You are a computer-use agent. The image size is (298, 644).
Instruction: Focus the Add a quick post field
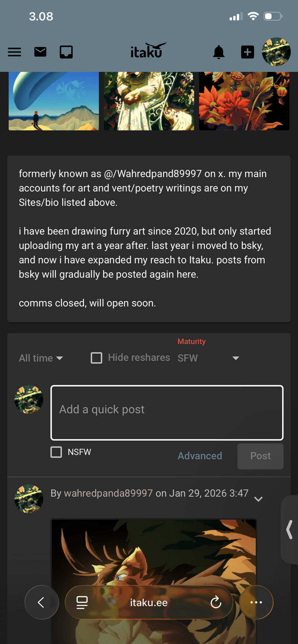click(x=167, y=412)
